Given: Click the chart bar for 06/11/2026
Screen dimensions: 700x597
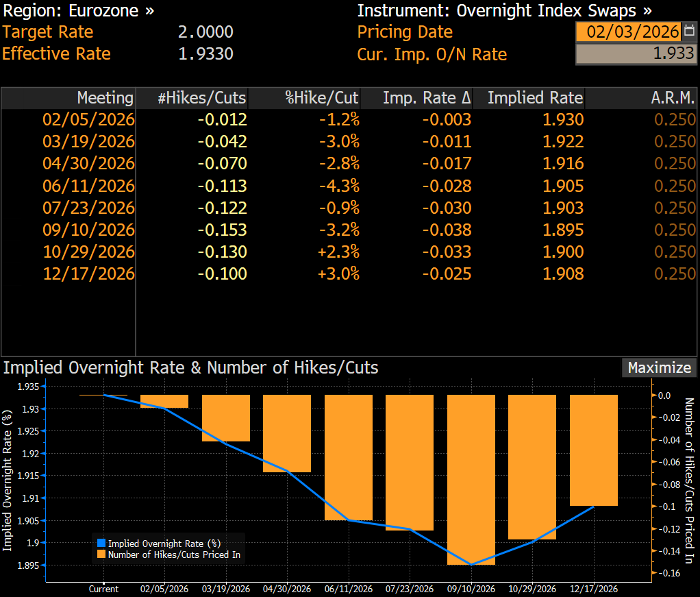Looking at the screenshot, I should [x=348, y=458].
